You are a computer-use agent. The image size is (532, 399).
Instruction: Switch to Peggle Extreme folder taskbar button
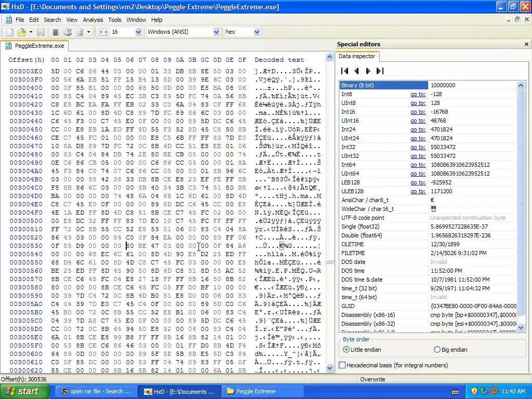pyautogui.click(x=262, y=391)
